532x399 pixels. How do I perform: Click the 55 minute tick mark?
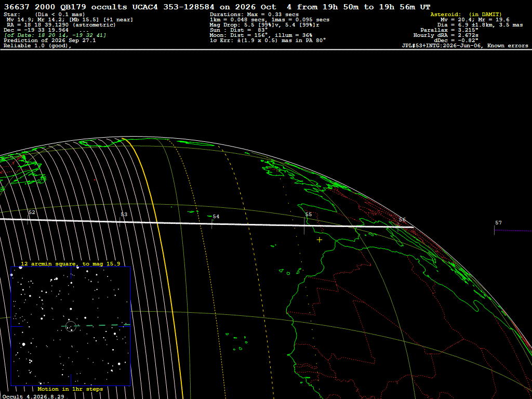click(x=304, y=225)
